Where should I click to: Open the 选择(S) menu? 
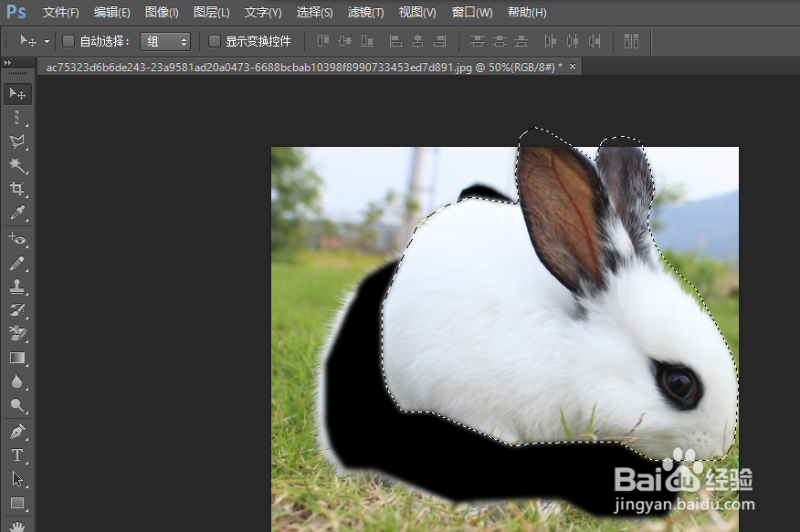[x=314, y=12]
